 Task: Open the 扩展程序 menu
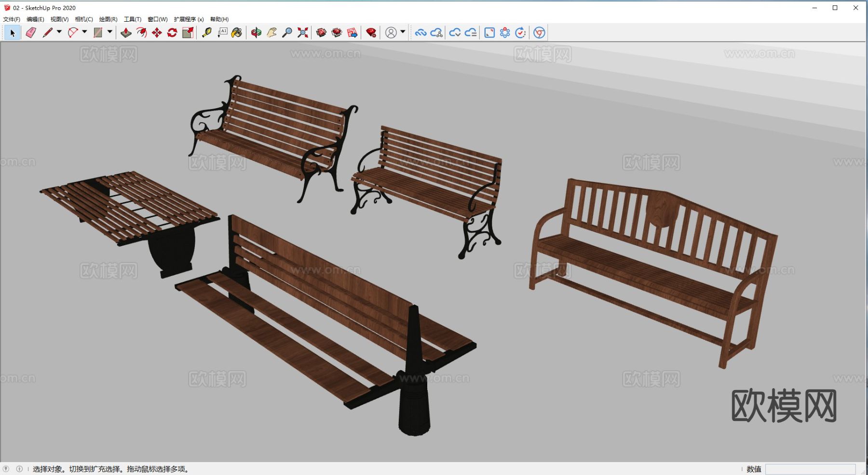pyautogui.click(x=189, y=19)
